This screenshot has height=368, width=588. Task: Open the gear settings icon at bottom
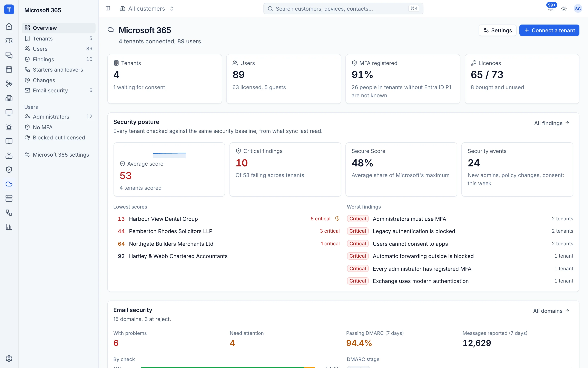[x=9, y=359]
